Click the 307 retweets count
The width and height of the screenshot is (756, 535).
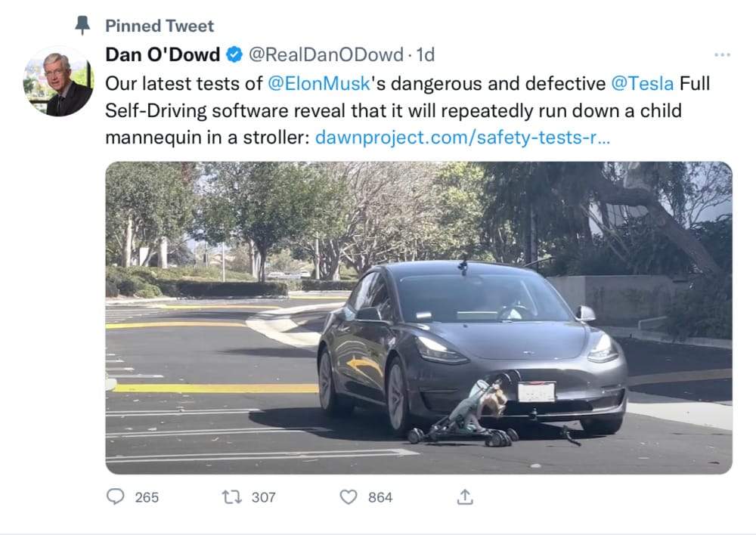(263, 496)
